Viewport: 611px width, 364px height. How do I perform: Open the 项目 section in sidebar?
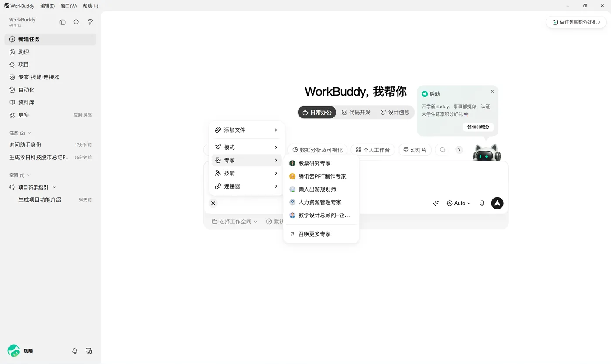(50, 65)
